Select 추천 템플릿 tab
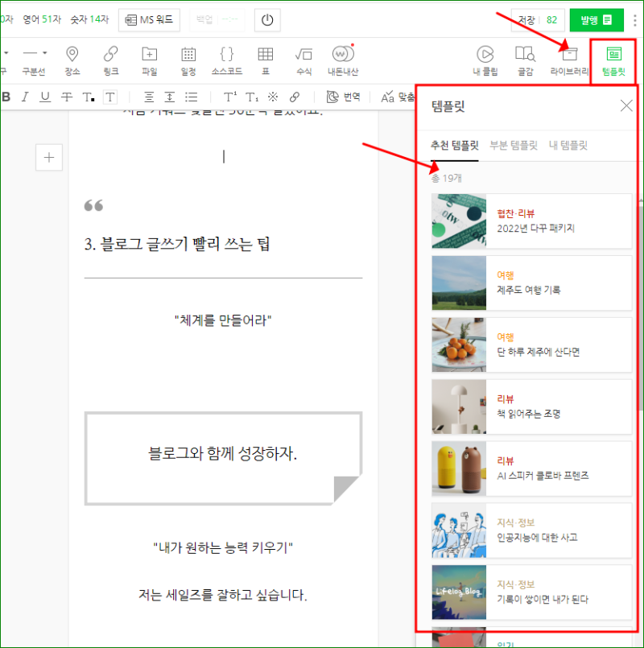Viewport: 644px width, 648px height. click(454, 146)
